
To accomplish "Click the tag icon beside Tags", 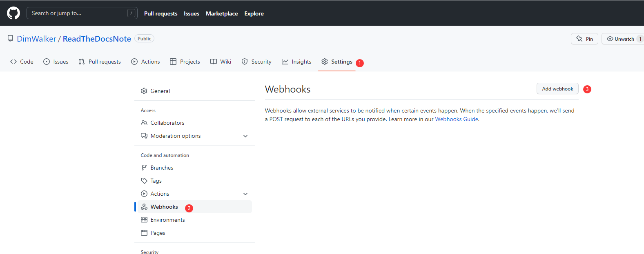I will [x=144, y=181].
